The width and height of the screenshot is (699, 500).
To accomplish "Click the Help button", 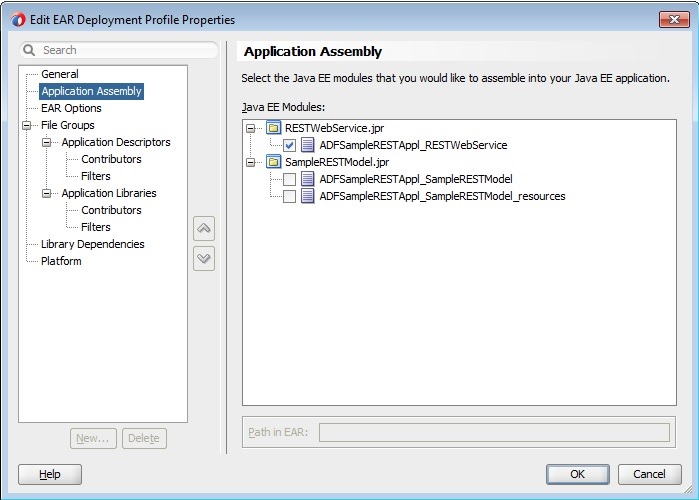I will click(x=50, y=474).
